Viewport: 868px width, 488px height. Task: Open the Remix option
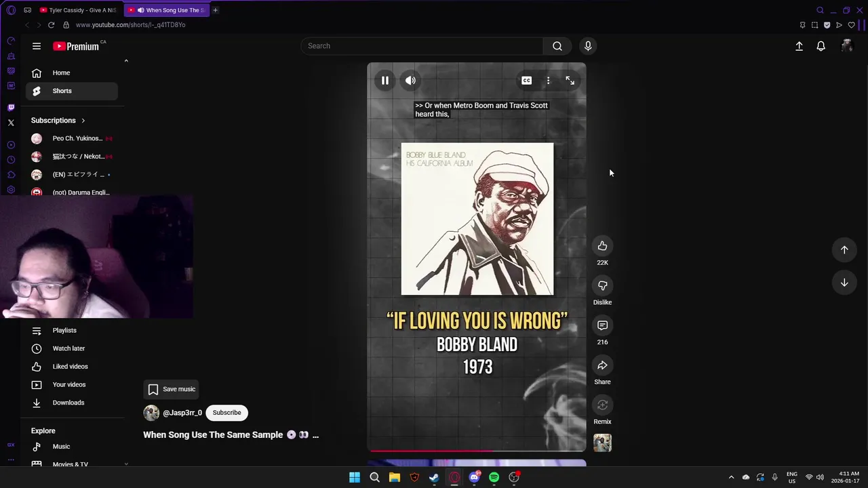click(602, 405)
